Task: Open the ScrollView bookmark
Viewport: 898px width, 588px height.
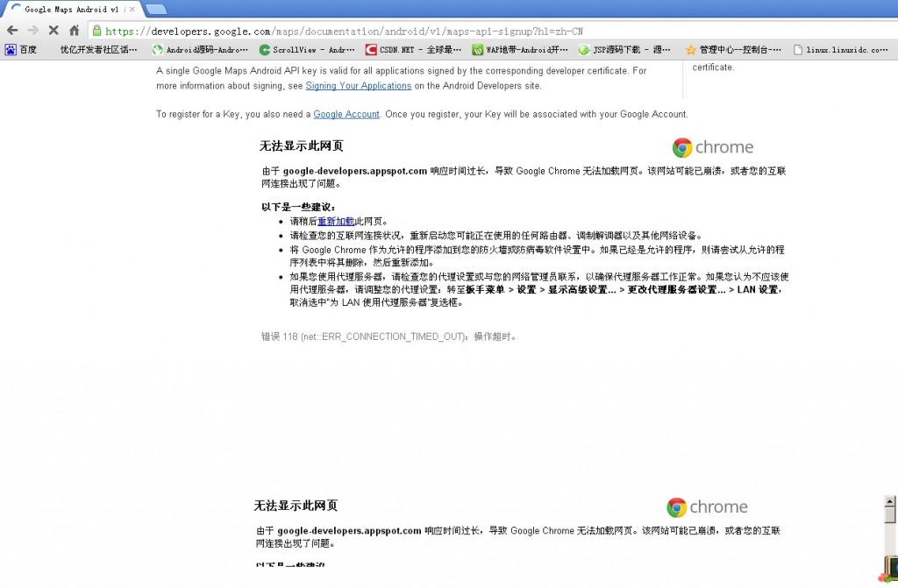Action: click(x=307, y=50)
